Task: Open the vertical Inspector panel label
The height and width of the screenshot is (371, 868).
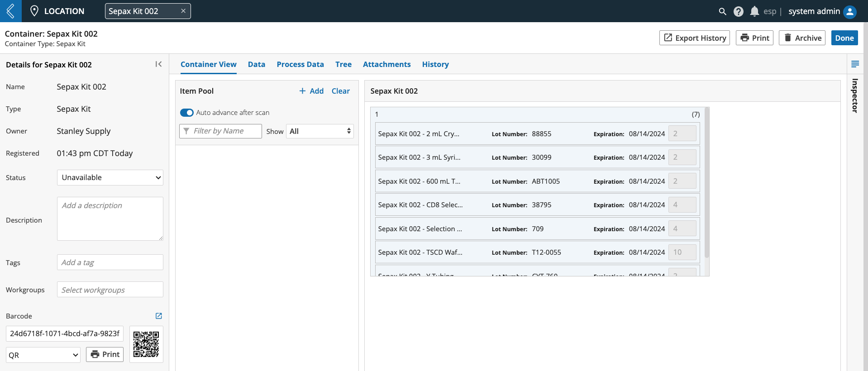Action: pos(855,95)
